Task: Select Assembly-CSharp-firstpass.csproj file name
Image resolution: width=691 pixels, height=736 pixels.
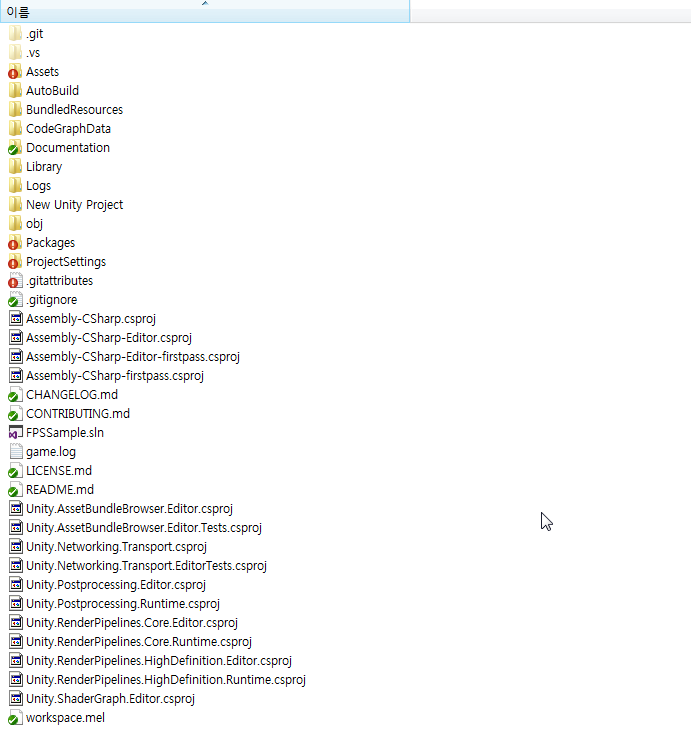Action: 115,376
